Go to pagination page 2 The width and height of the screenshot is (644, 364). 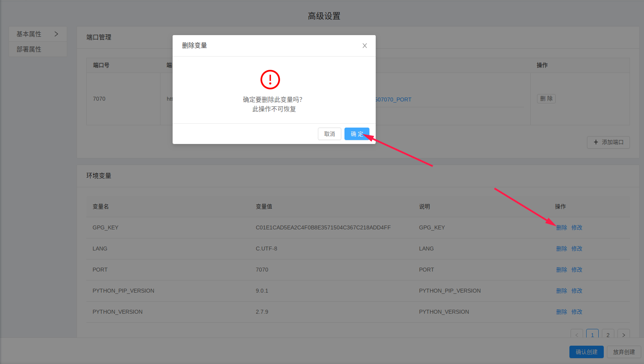point(608,334)
